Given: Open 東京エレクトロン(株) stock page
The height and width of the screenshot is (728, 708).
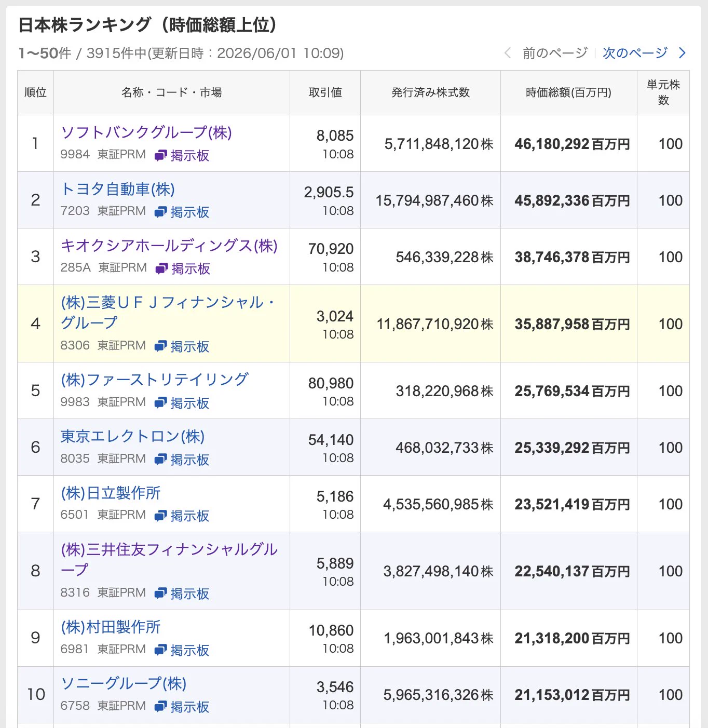Looking at the screenshot, I should (x=133, y=436).
